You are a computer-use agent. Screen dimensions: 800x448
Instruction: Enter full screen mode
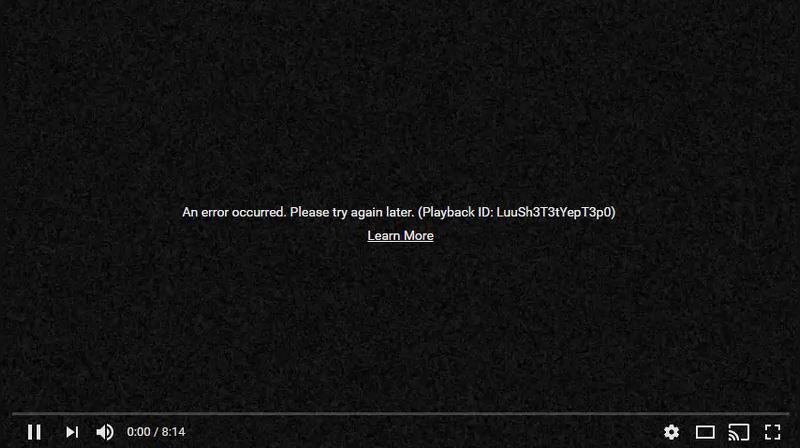(x=772, y=432)
